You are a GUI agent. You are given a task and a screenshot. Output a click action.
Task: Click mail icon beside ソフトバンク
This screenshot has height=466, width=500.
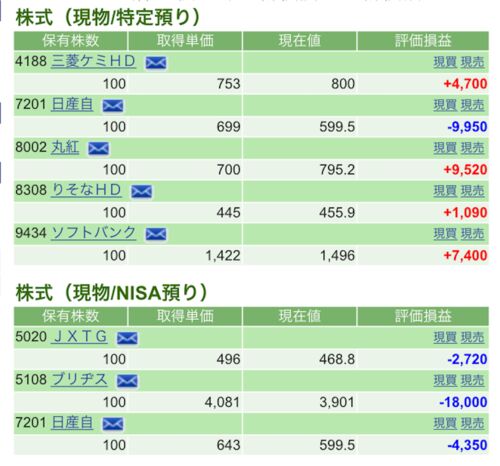click(x=156, y=234)
